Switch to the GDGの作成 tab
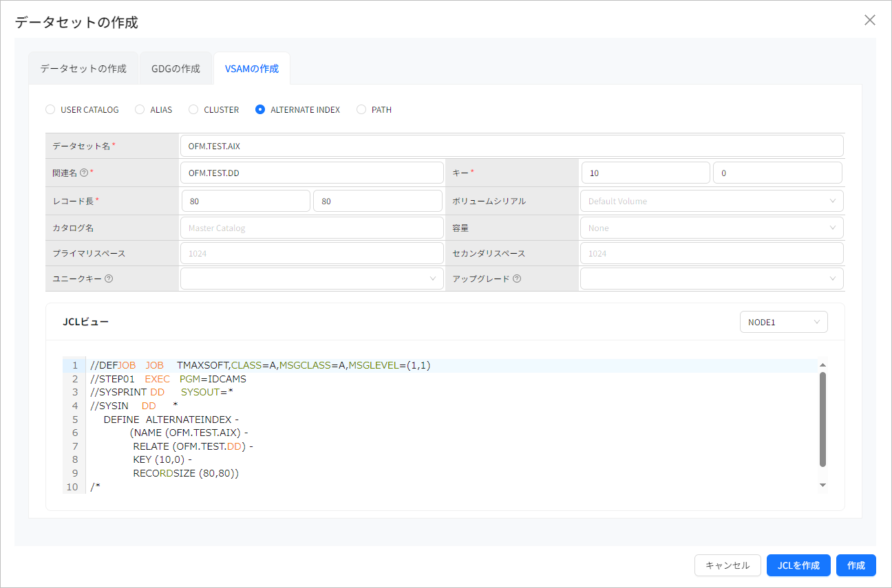The image size is (892, 588). 176,67
